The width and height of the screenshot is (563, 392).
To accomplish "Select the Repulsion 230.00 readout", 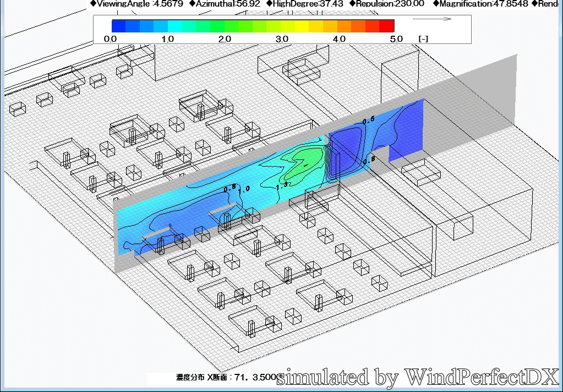I will pyautogui.click(x=387, y=3).
